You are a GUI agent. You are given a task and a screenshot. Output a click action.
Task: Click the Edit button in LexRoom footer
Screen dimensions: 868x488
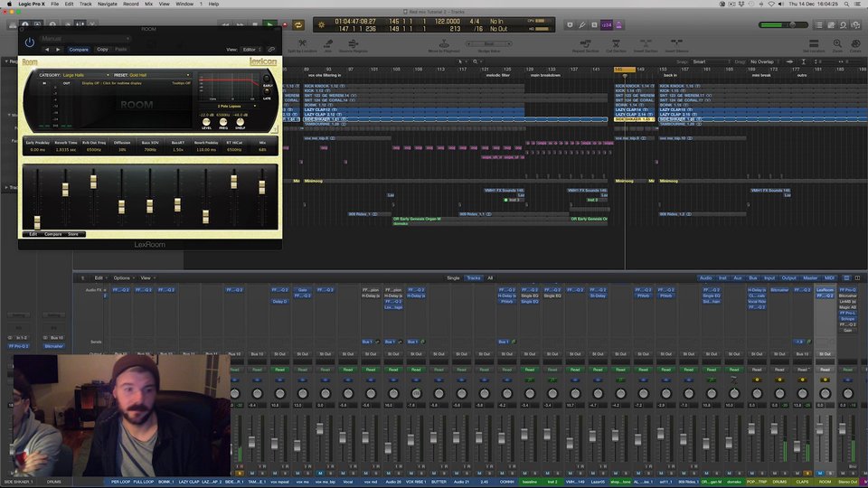coord(33,234)
